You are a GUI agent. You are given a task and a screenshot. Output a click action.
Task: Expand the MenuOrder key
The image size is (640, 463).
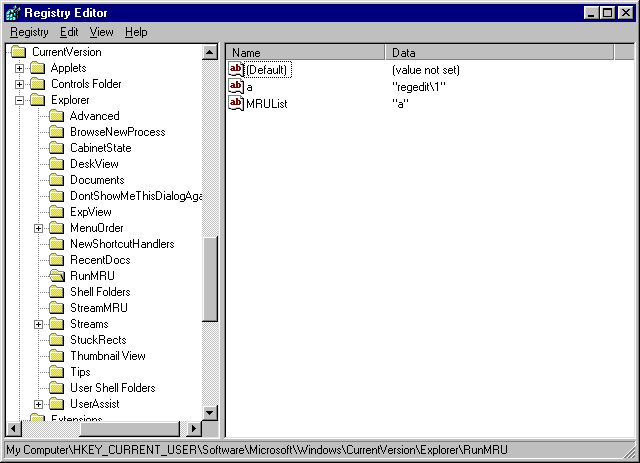tap(38, 228)
